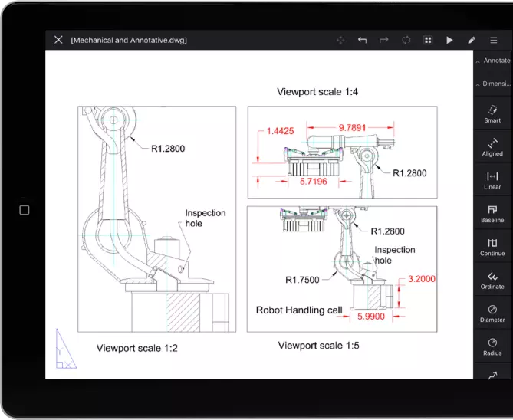Select the Radius dimension tool
Screen dimensions: 513x420
click(492, 347)
